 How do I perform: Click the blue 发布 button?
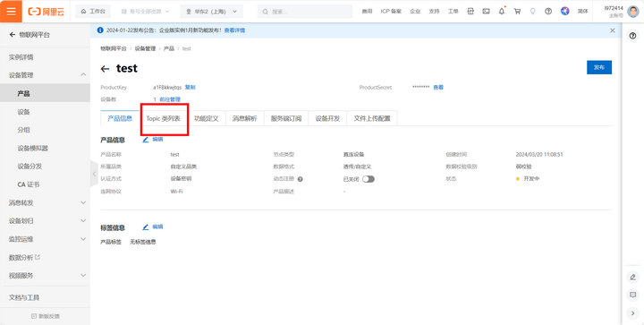[599, 67]
